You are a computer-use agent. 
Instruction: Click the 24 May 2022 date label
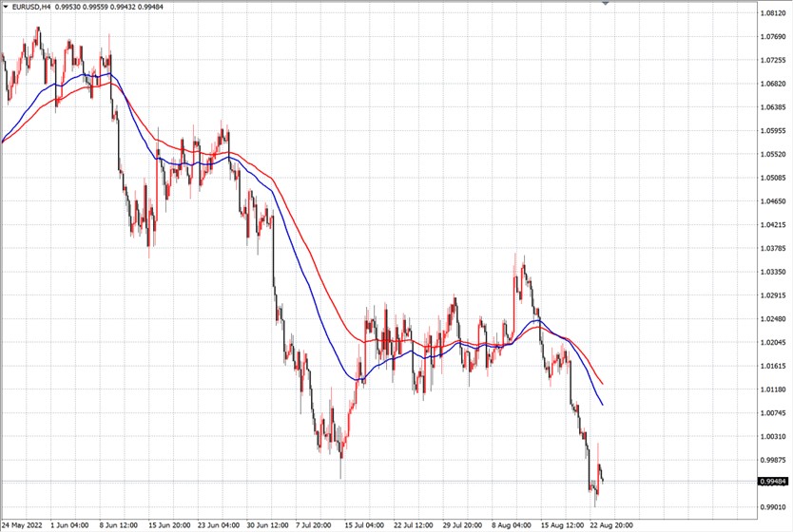point(21,525)
